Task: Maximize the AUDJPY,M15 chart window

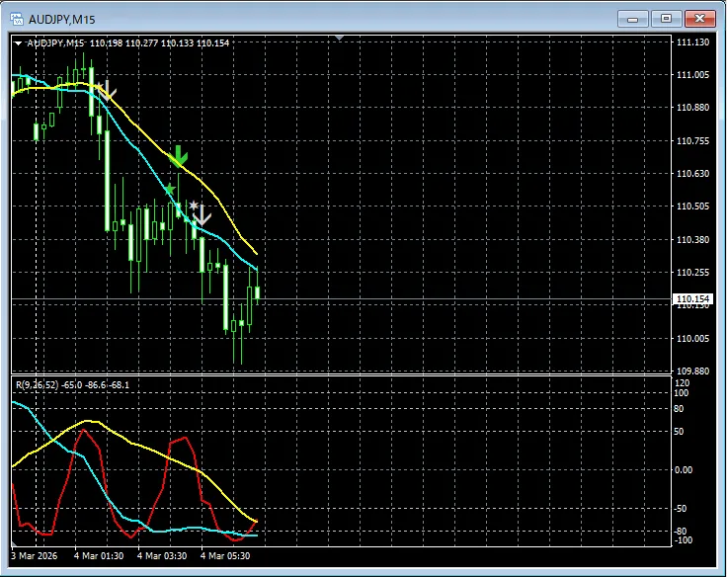Action: click(666, 19)
